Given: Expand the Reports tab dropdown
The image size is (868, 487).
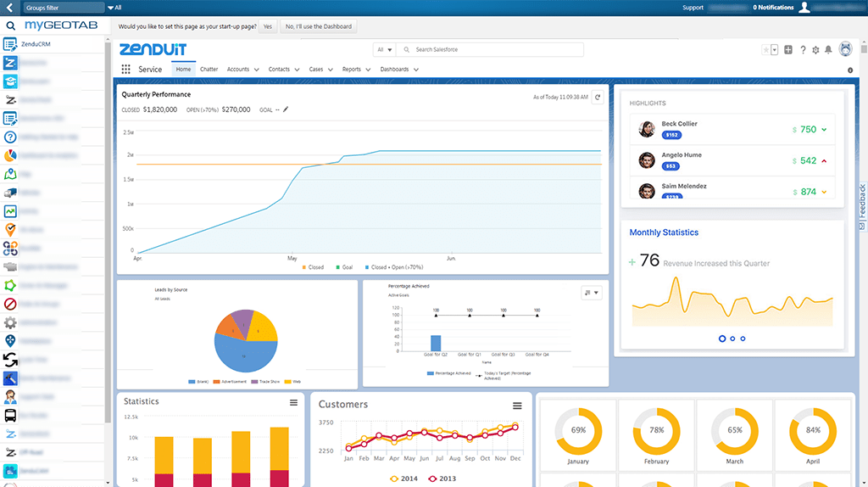Looking at the screenshot, I should [368, 70].
